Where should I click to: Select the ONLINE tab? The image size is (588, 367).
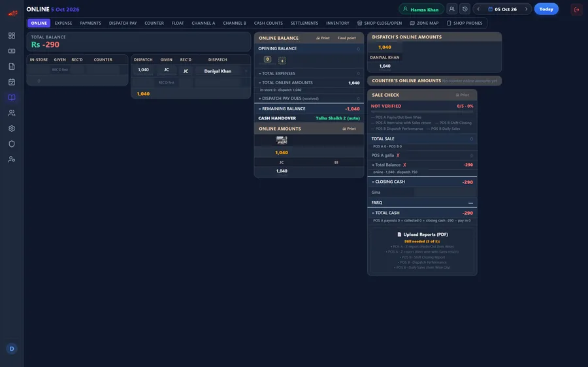click(x=39, y=23)
